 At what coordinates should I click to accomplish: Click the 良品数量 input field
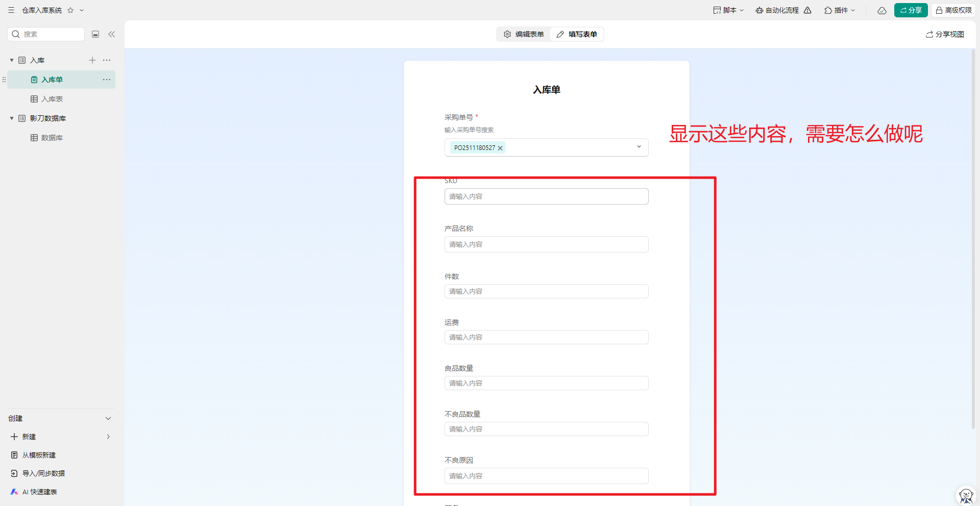[546, 383]
